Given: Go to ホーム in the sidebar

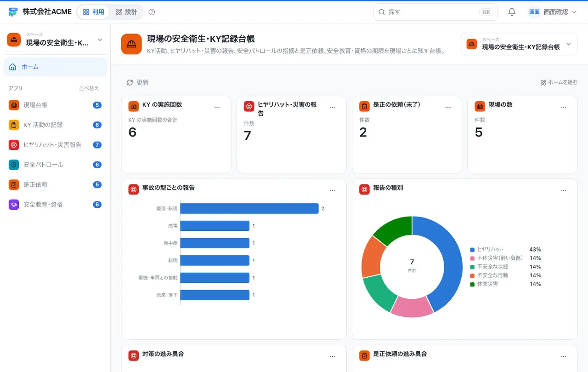Looking at the screenshot, I should (x=55, y=67).
